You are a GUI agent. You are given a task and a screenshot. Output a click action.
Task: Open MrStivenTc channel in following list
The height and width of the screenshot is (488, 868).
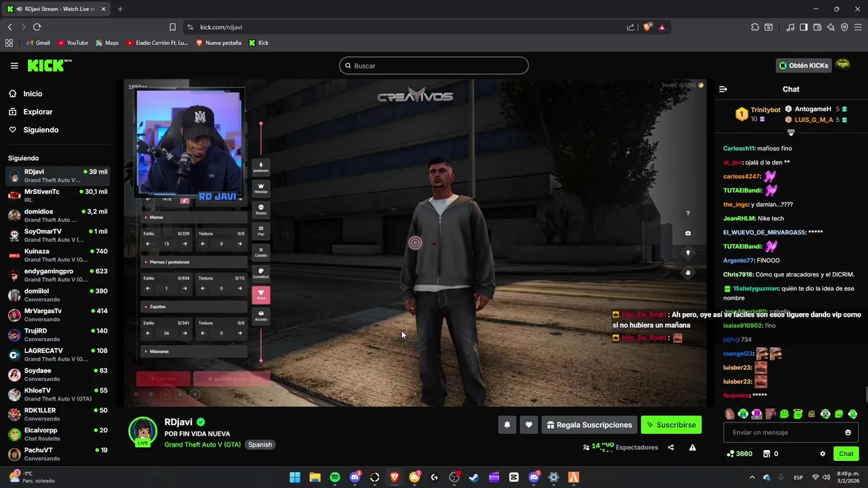pos(58,195)
